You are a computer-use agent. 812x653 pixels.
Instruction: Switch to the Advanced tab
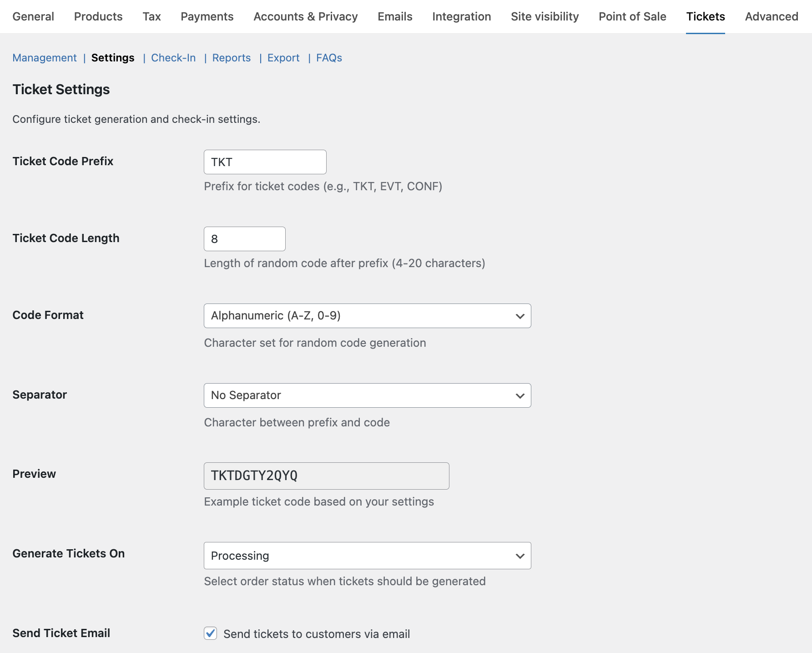click(x=772, y=16)
